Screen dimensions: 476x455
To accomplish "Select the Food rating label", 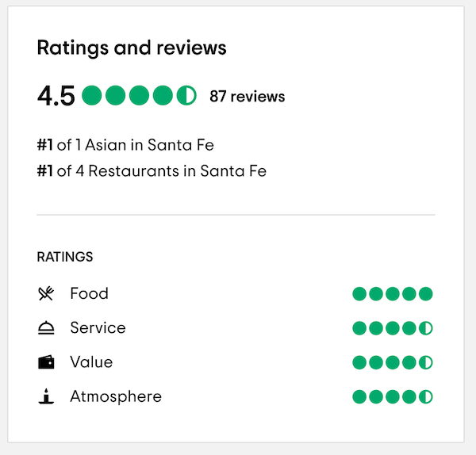I will pos(89,294).
